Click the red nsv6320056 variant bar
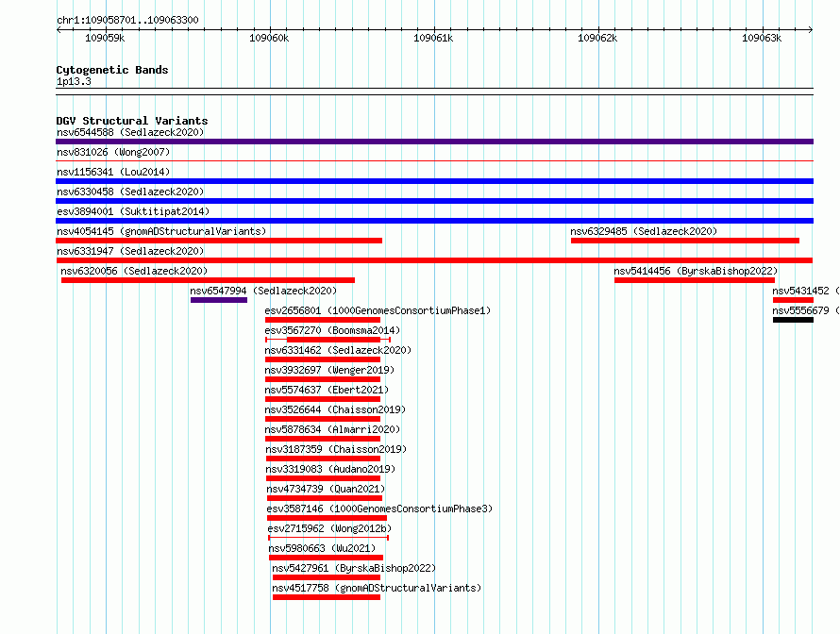 click(x=208, y=280)
